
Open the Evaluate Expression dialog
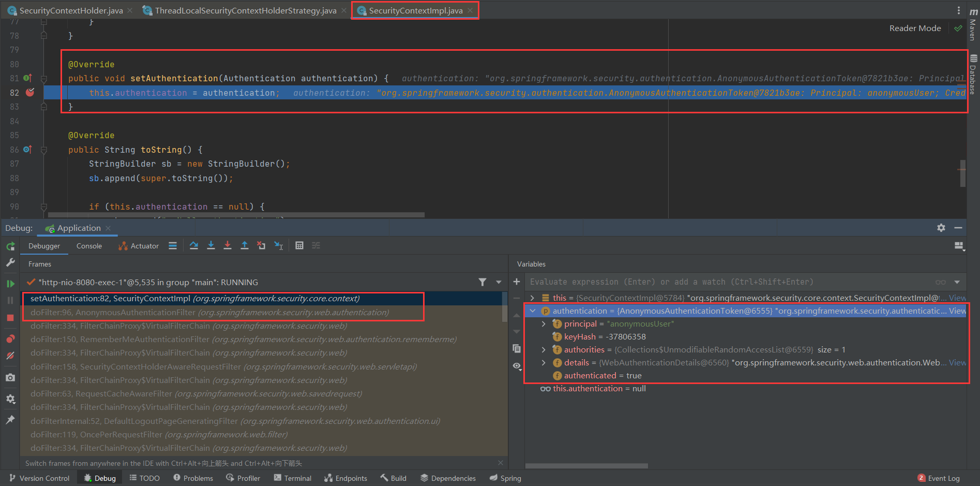299,245
